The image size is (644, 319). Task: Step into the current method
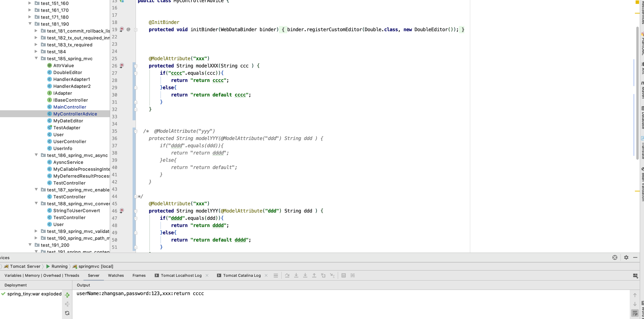click(x=296, y=275)
